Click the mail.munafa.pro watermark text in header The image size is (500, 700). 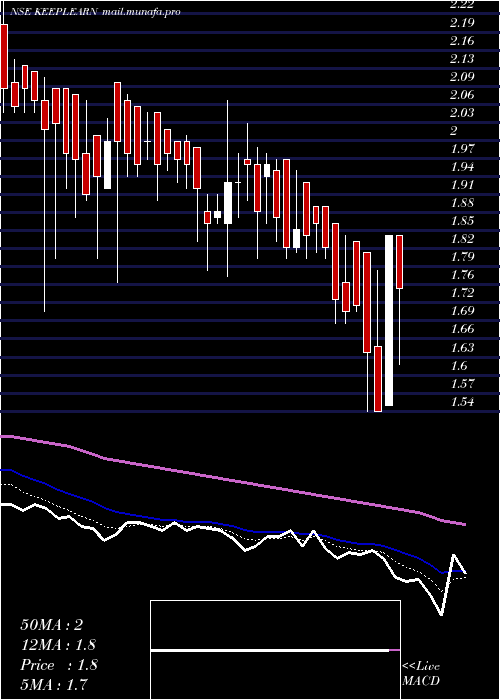pyautogui.click(x=141, y=12)
